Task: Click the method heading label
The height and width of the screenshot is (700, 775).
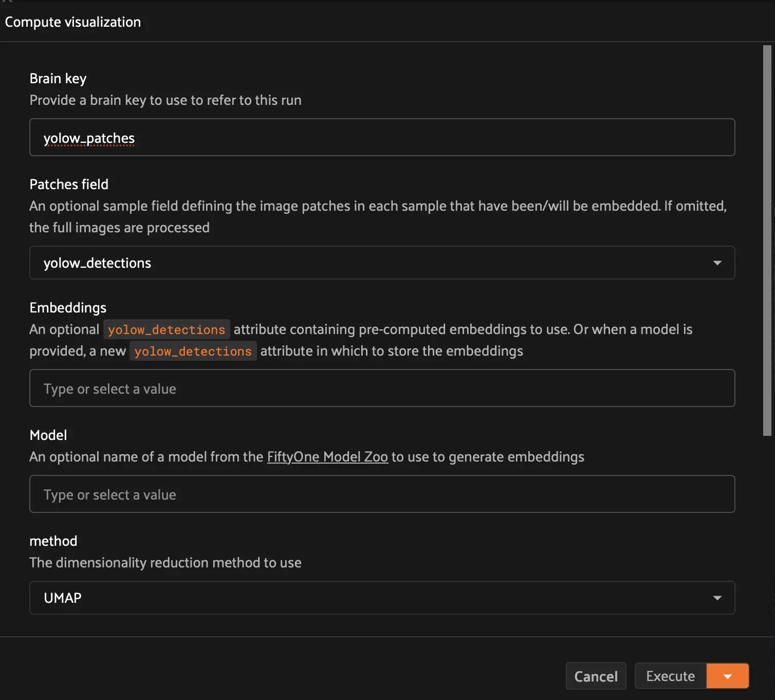Action: click(53, 541)
